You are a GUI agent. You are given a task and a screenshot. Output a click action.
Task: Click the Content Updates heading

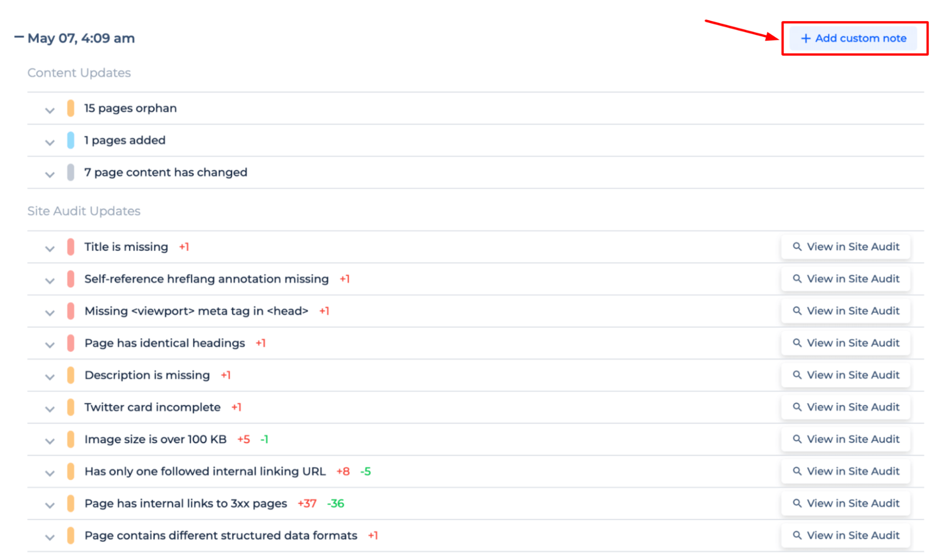pyautogui.click(x=79, y=73)
